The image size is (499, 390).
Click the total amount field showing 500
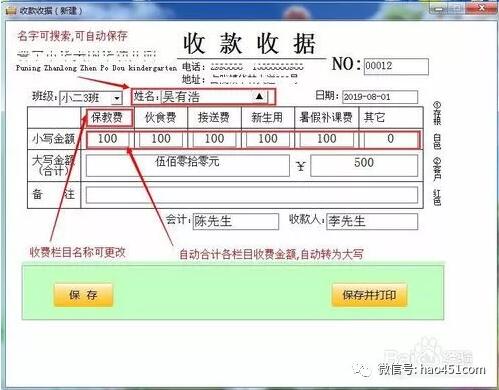pyautogui.click(x=364, y=165)
